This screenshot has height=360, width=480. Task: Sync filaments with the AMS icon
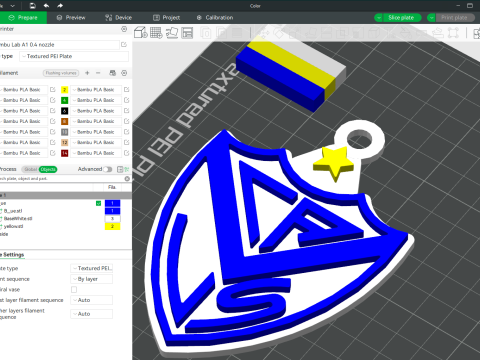(x=113, y=73)
